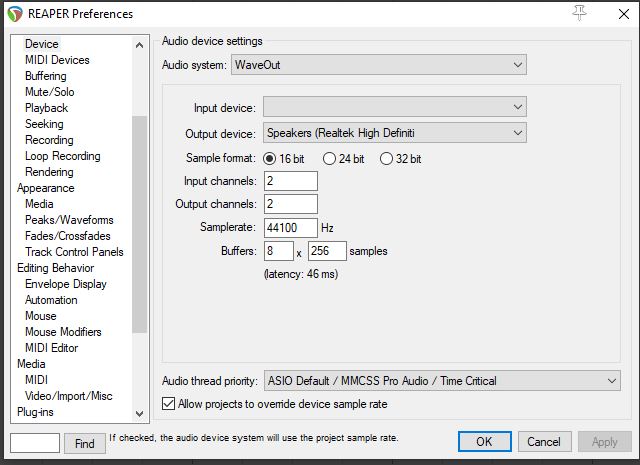Screen dimensions: 640x465
Task: Select 16 bit sample format
Action: (x=284, y=158)
